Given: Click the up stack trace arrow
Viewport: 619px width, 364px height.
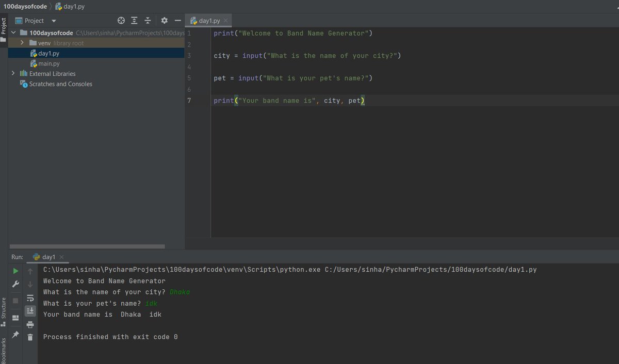Looking at the screenshot, I should pos(30,271).
